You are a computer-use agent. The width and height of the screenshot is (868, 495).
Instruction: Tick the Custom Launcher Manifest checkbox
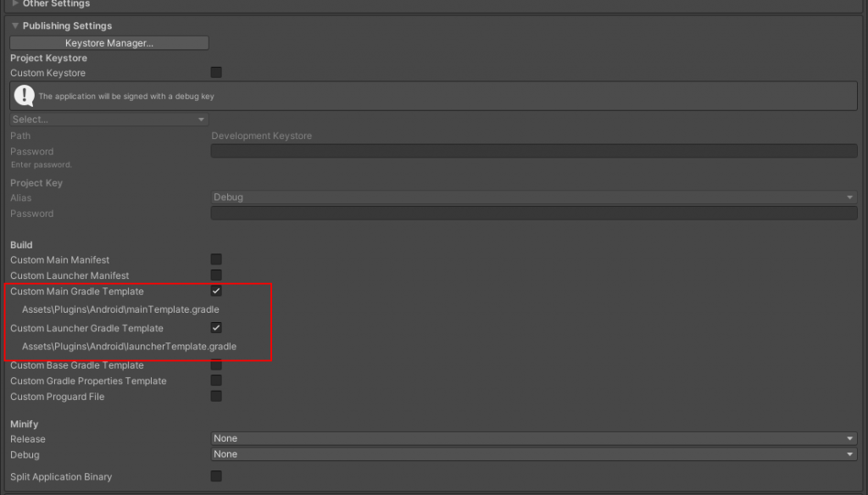216,275
